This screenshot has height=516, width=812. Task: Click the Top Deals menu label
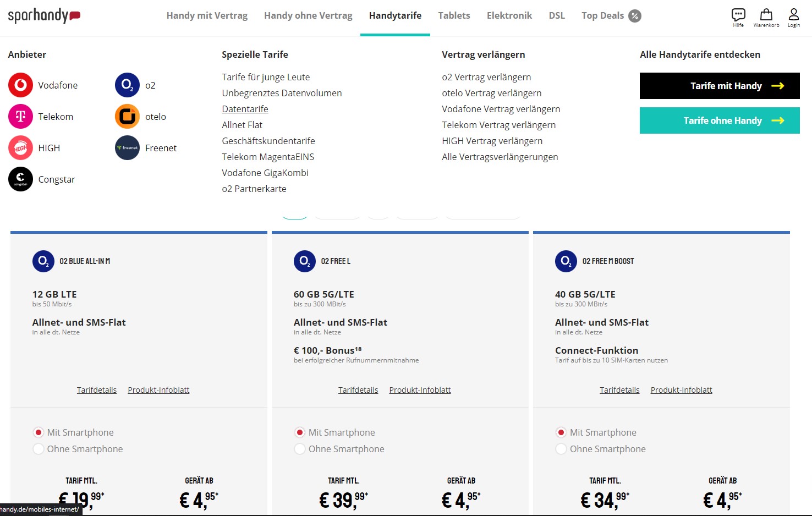pos(602,15)
